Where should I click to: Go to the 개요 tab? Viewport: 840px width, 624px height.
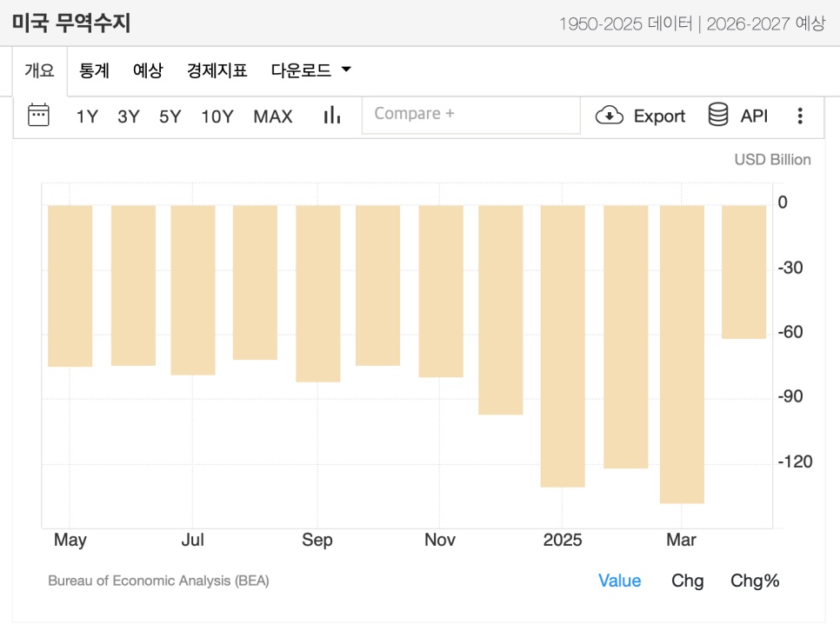(40, 70)
